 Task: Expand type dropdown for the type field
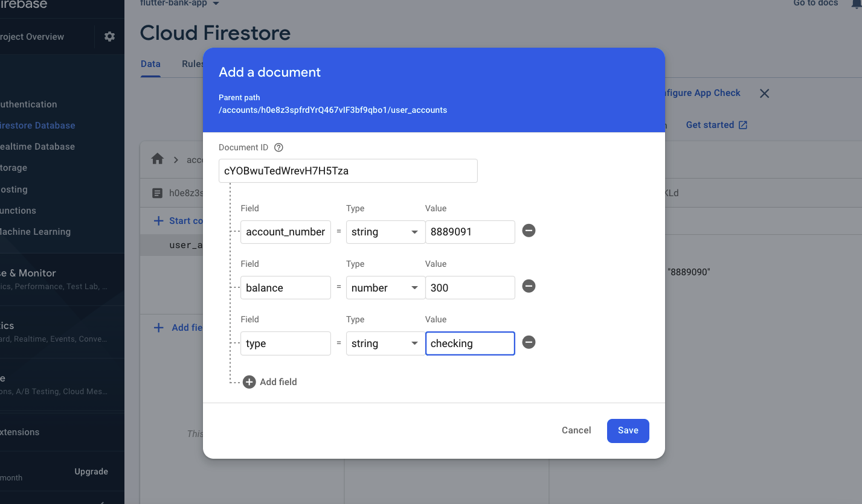pos(385,343)
